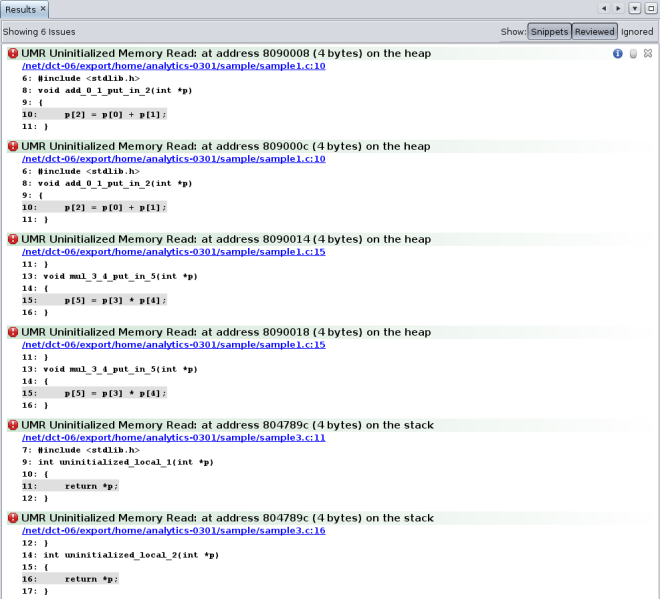
Task: Click error icon of the sample3.c:16 issue
Action: coord(13,518)
